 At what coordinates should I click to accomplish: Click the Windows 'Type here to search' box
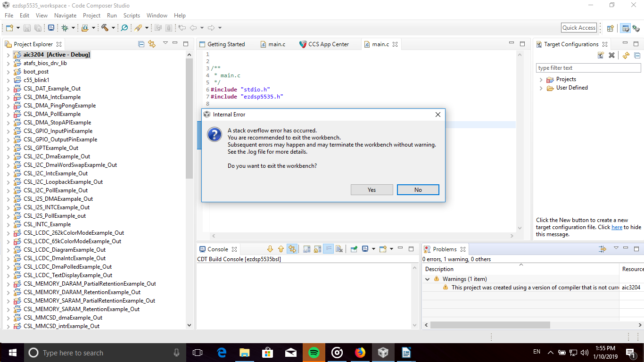(x=105, y=353)
